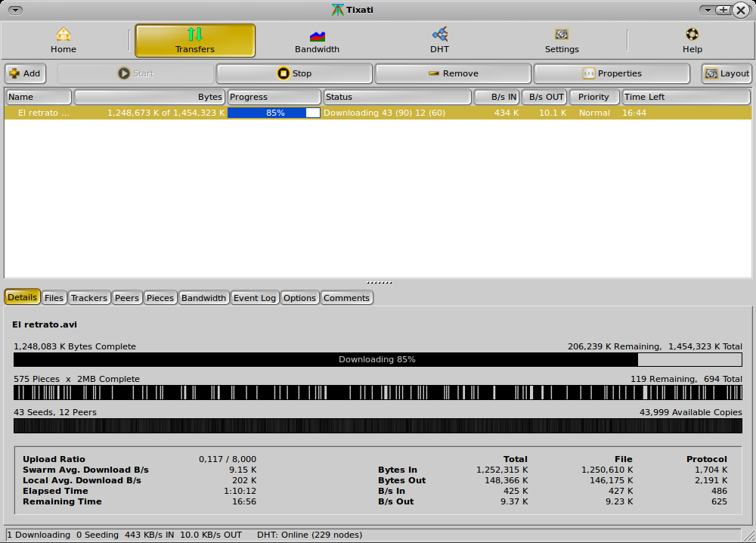Stop the current download

[294, 73]
